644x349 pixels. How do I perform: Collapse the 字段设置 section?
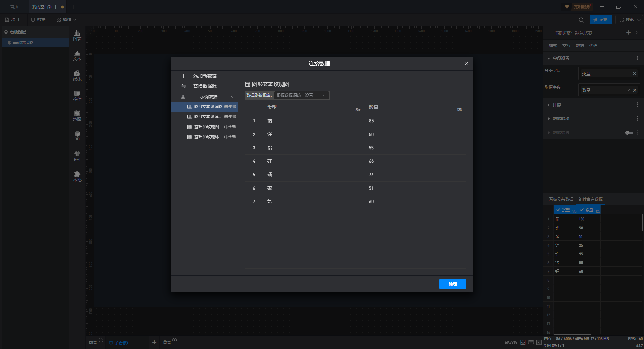[x=549, y=58]
